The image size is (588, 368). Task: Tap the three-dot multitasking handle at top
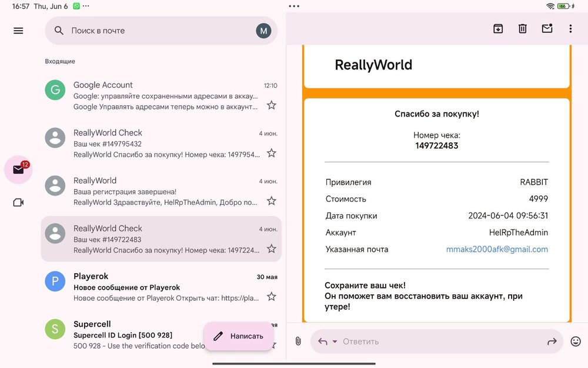pos(295,6)
